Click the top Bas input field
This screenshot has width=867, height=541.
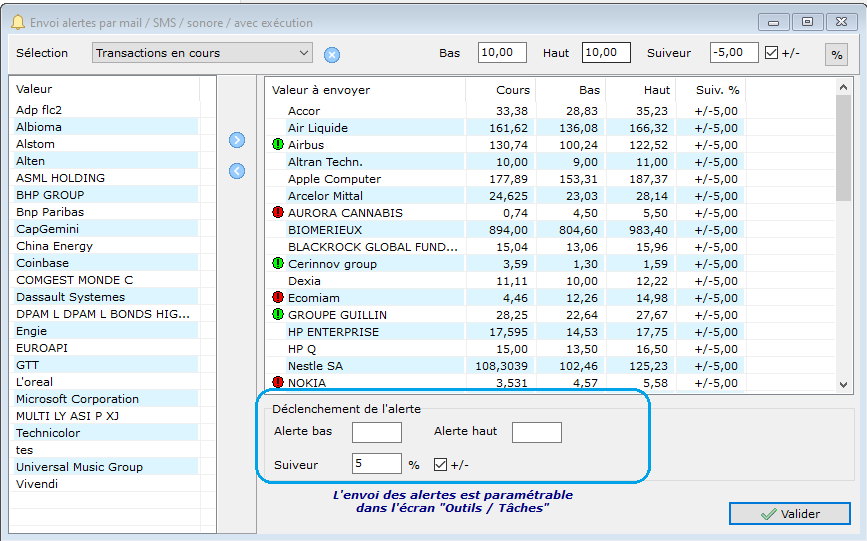(x=502, y=53)
